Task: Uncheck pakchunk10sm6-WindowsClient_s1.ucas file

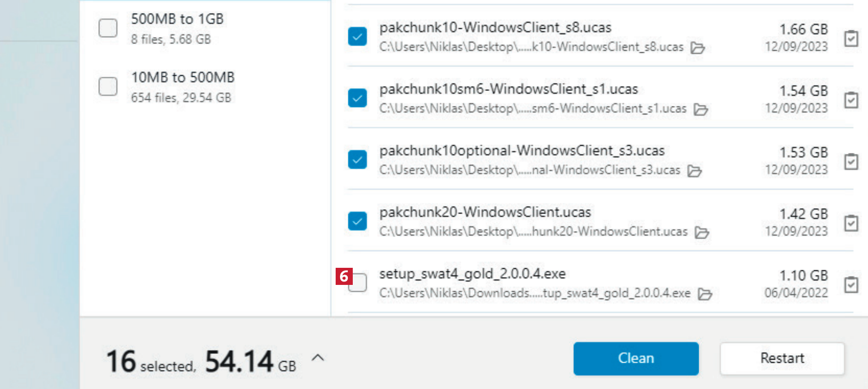Action: (358, 98)
